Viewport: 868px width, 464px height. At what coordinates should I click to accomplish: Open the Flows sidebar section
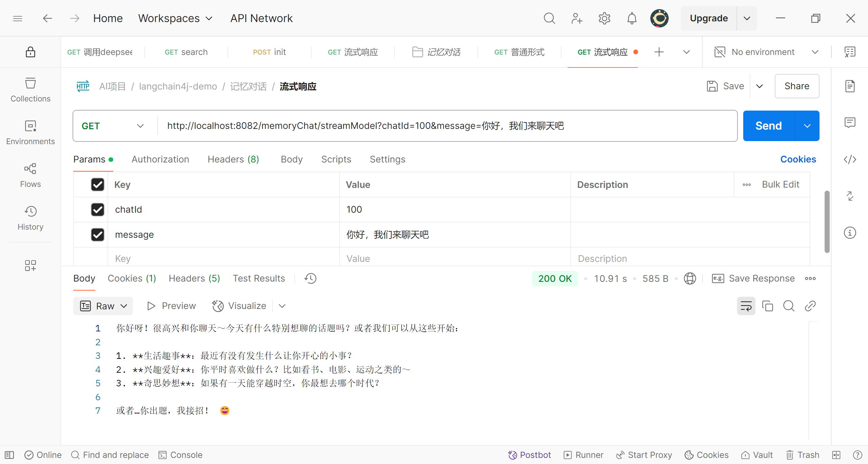pyautogui.click(x=30, y=175)
